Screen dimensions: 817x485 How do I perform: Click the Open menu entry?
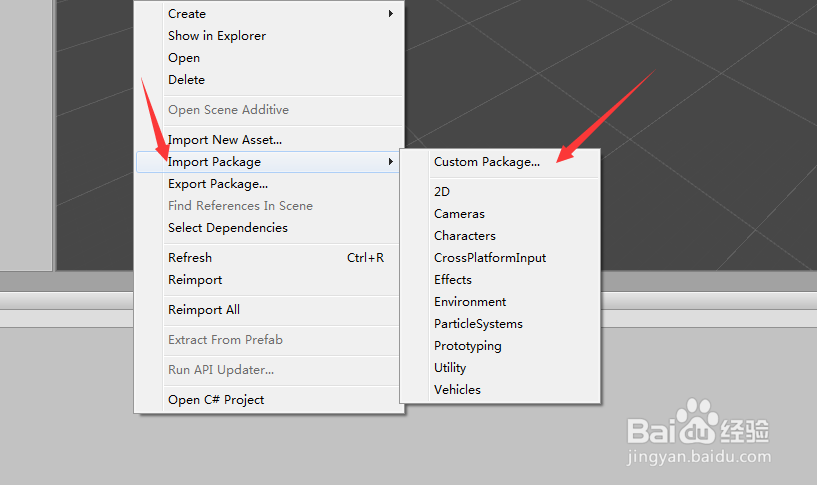(x=269, y=57)
